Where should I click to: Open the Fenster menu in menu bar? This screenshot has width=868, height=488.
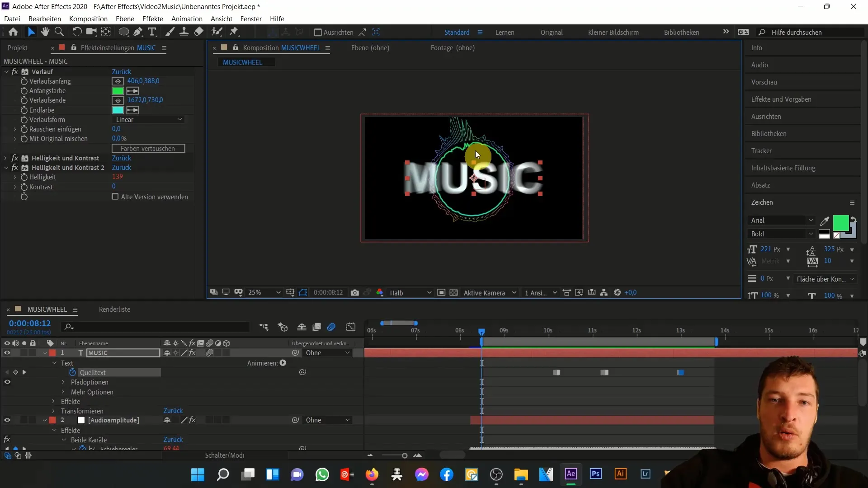coord(250,19)
